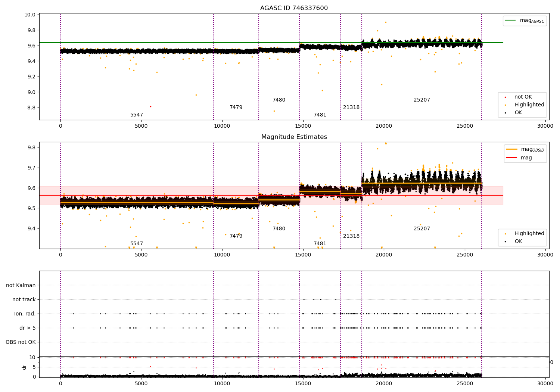
Task: Click the rotated "dr" axis label
Action: (24, 367)
